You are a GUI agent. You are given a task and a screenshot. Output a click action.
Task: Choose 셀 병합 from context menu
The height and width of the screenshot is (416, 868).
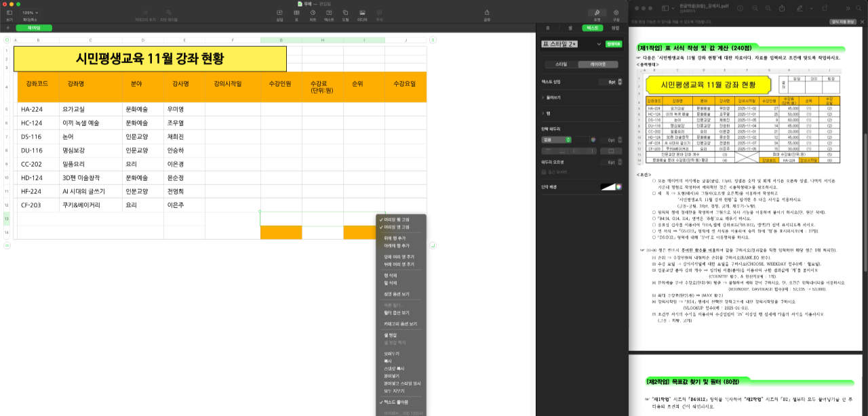tap(392, 335)
